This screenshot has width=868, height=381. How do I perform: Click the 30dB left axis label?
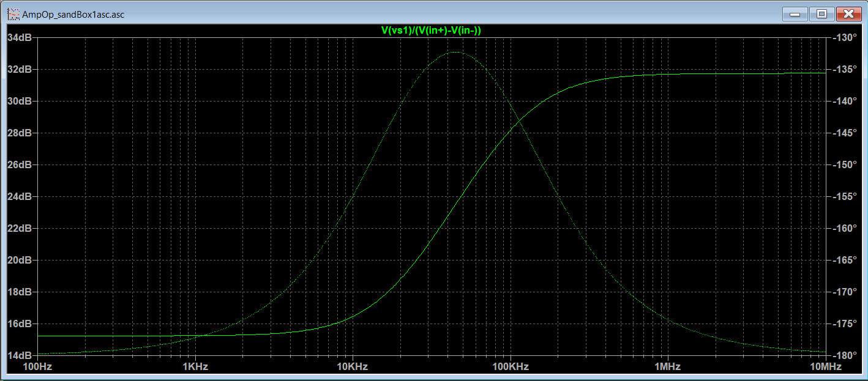point(20,102)
